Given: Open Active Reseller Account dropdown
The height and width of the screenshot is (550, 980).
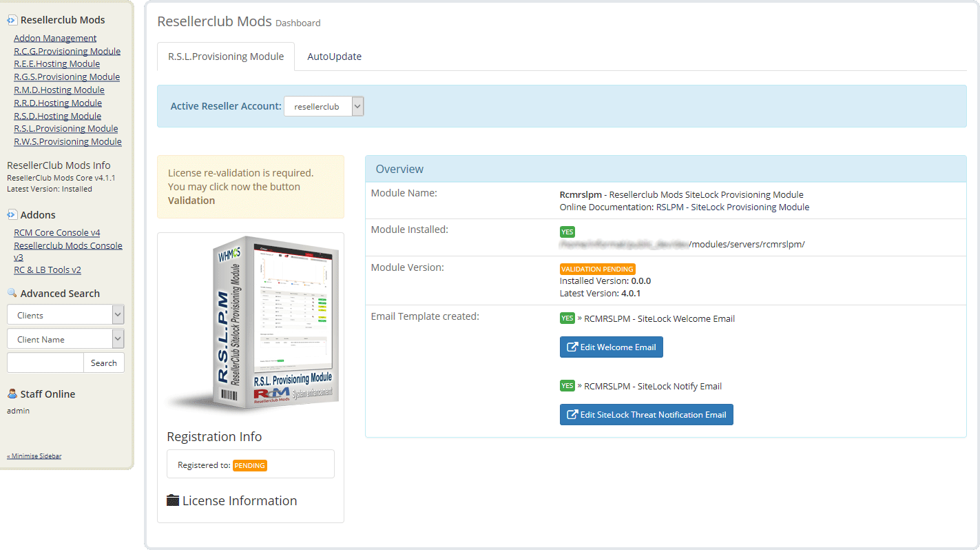Looking at the screenshot, I should click(324, 106).
